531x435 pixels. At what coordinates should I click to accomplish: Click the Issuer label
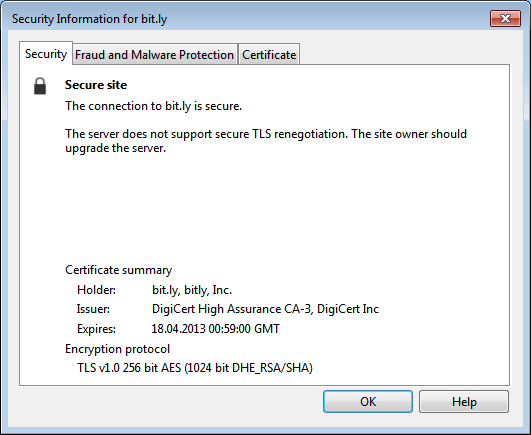(x=93, y=309)
